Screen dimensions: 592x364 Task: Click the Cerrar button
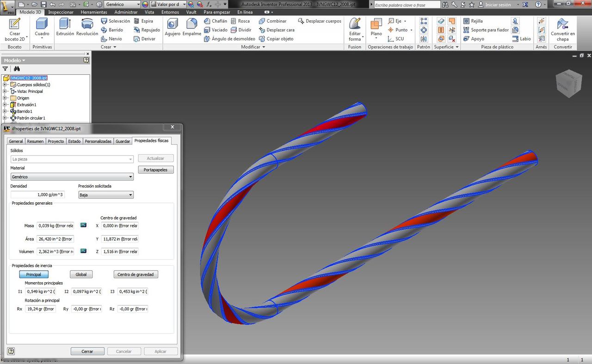(x=87, y=352)
